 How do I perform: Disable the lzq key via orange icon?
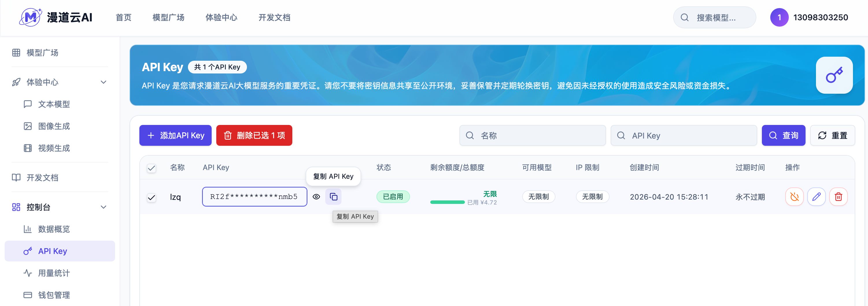tap(794, 197)
